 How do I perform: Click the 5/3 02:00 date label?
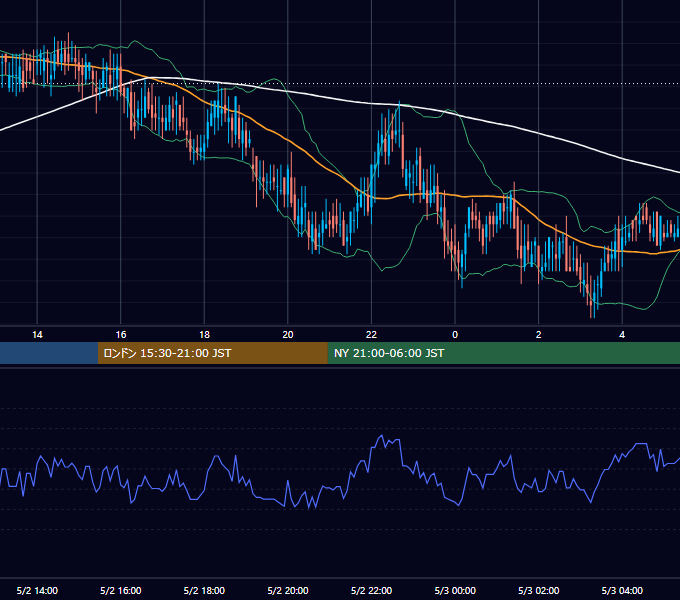click(x=539, y=590)
